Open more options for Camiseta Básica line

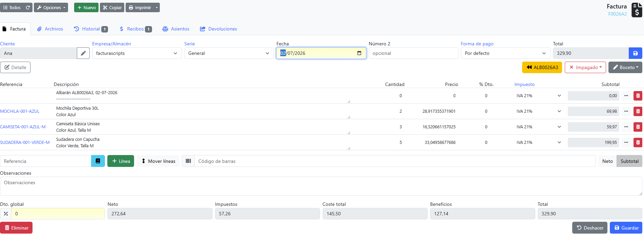click(626, 127)
